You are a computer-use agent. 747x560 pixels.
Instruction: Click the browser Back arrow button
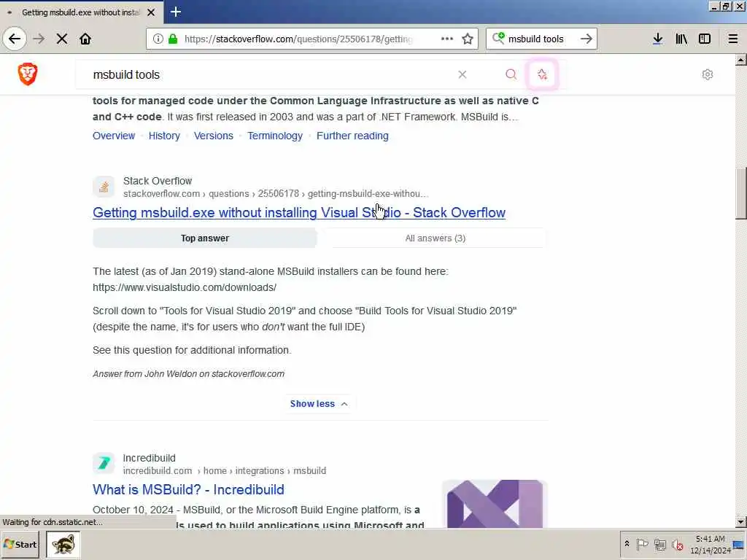tap(15, 39)
